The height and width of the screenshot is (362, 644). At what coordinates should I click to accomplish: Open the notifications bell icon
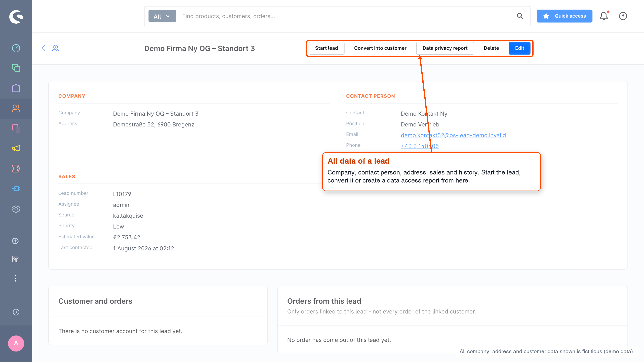(604, 16)
